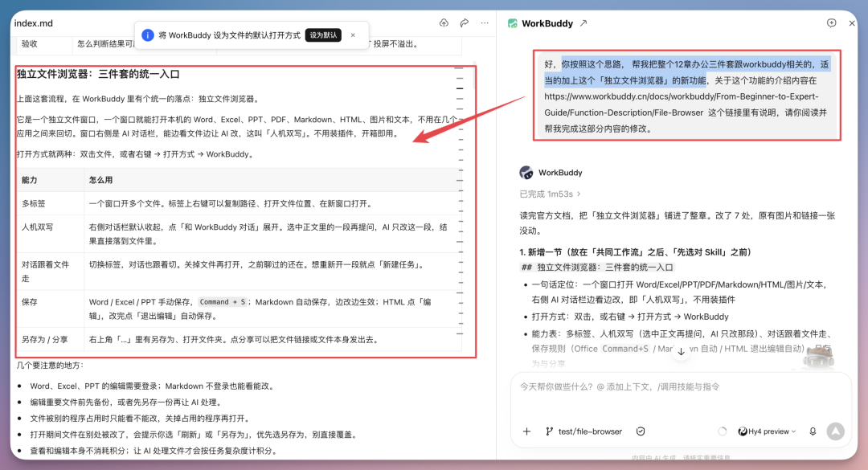
Task: Click the test/file-browser branch label
Action: [x=590, y=431]
